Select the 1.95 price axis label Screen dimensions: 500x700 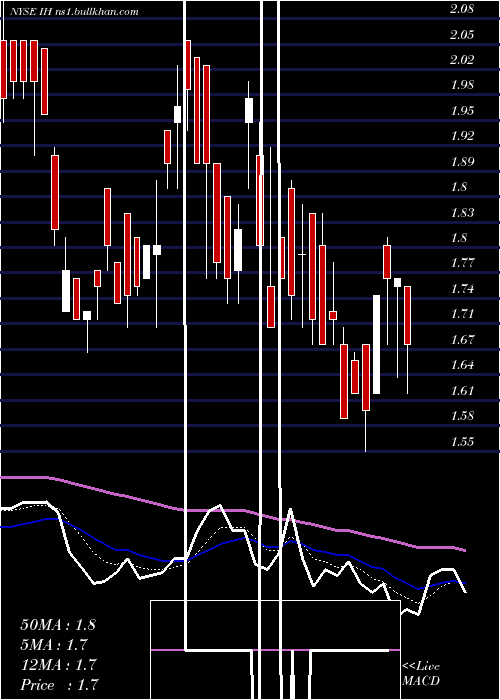point(462,110)
